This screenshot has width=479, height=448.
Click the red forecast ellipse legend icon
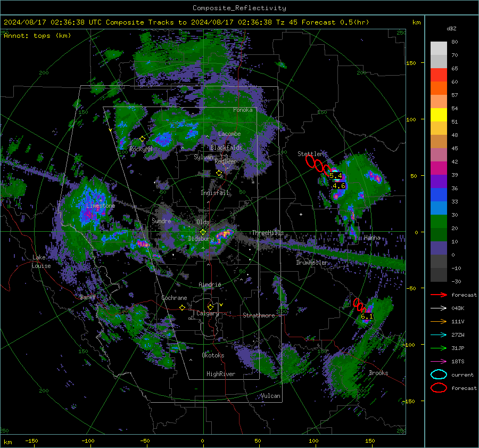(439, 388)
